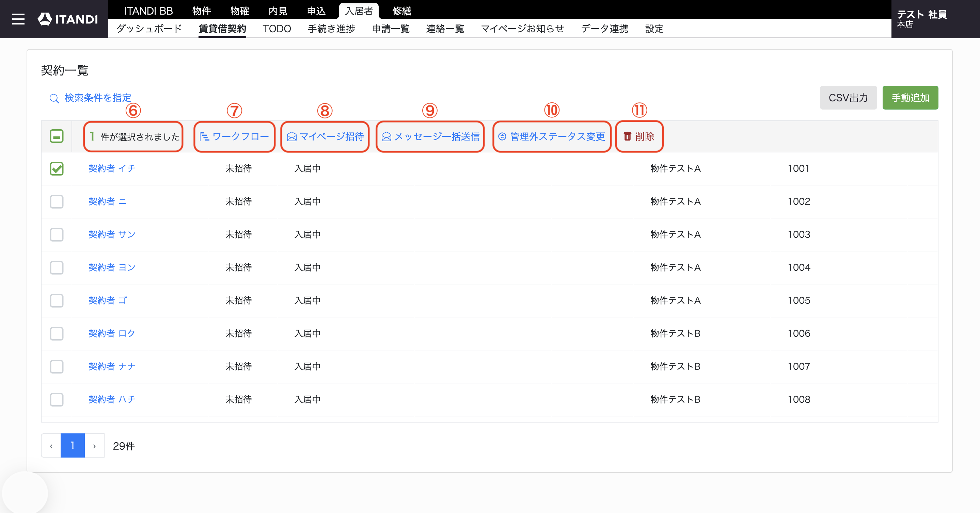Click the メッセージ一括送信 action label
The width and height of the screenshot is (980, 513).
point(437,136)
